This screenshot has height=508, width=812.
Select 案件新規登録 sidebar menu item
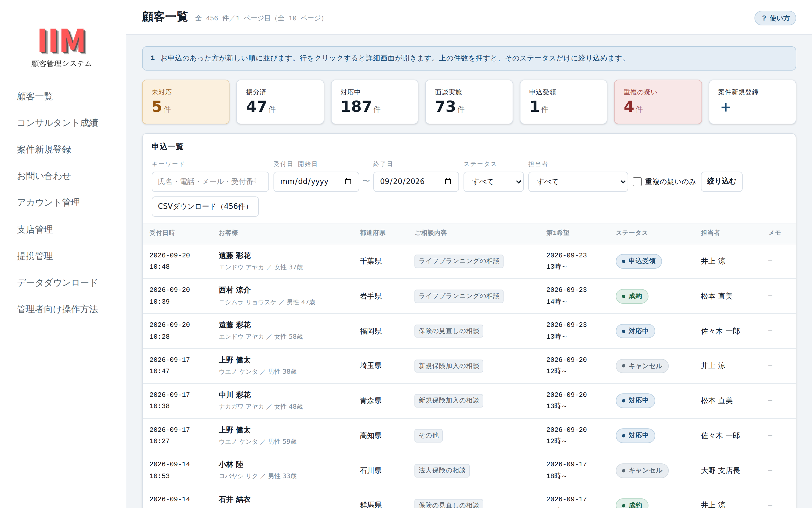(x=44, y=150)
